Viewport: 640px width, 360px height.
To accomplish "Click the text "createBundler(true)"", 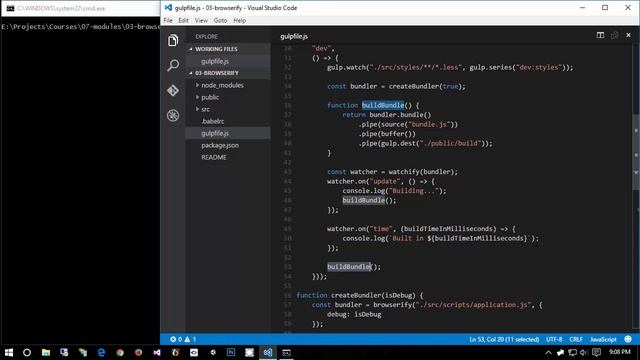I will click(425, 87).
